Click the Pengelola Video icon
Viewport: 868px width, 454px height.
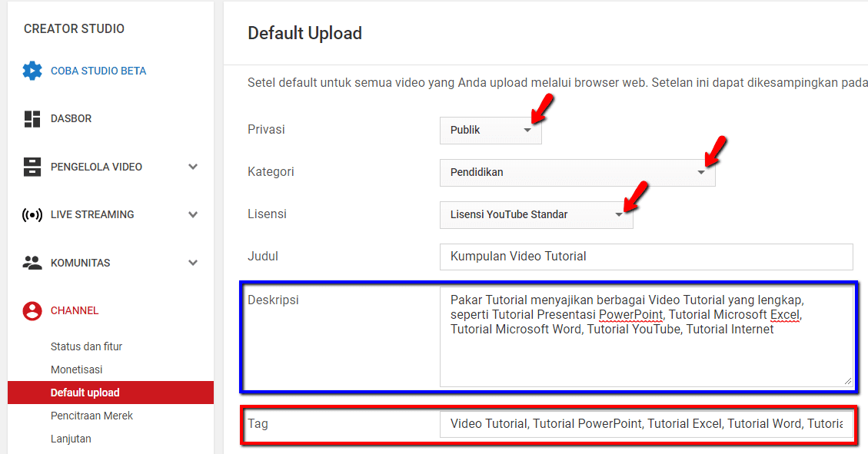coord(32,167)
